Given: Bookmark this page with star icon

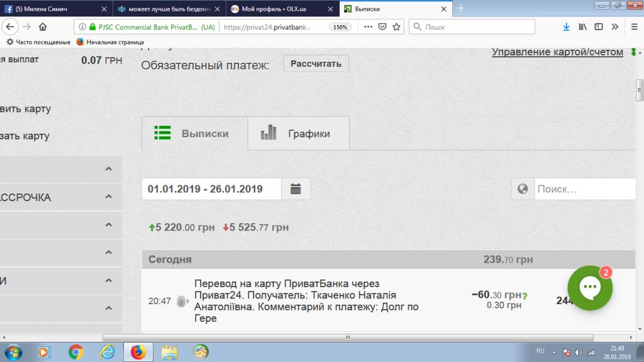Looking at the screenshot, I should pos(396,26).
